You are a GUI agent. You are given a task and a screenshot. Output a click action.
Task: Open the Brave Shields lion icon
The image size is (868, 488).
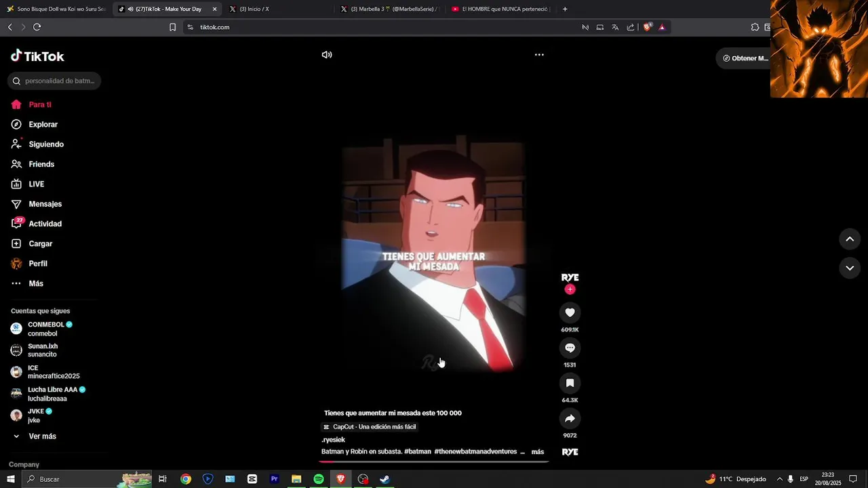coord(648,27)
